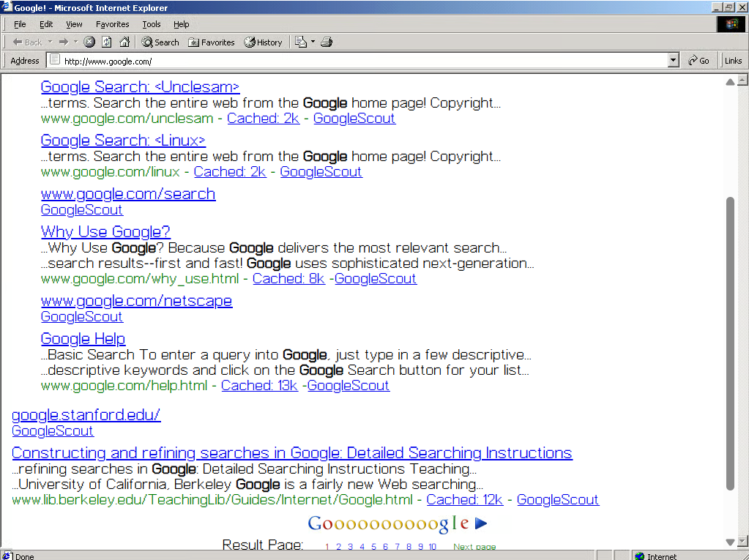Open GoogleScout under google.stanford.edu
The width and height of the screenshot is (749, 560).
click(x=53, y=430)
